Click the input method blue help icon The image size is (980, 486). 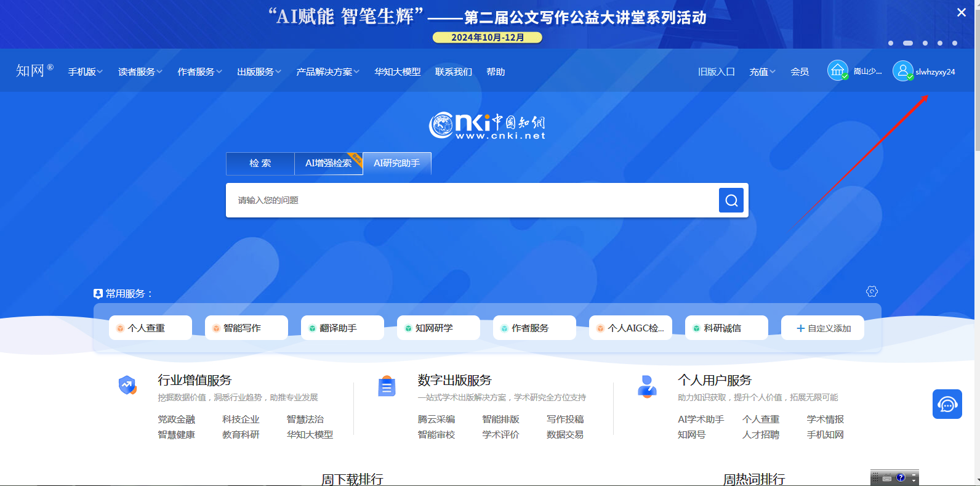tap(901, 477)
